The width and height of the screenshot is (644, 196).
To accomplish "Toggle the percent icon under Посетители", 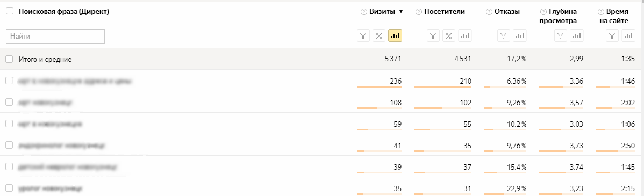I will pyautogui.click(x=449, y=36).
